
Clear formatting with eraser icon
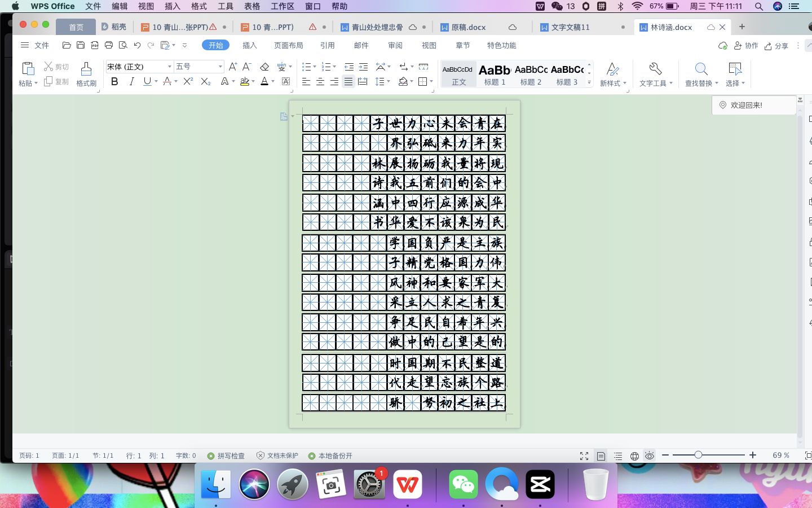tap(264, 67)
